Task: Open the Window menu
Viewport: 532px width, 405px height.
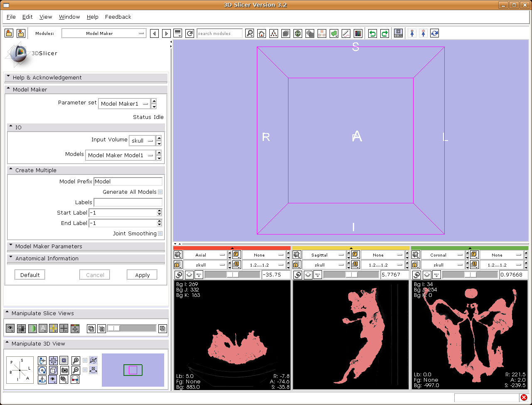Action: point(69,17)
